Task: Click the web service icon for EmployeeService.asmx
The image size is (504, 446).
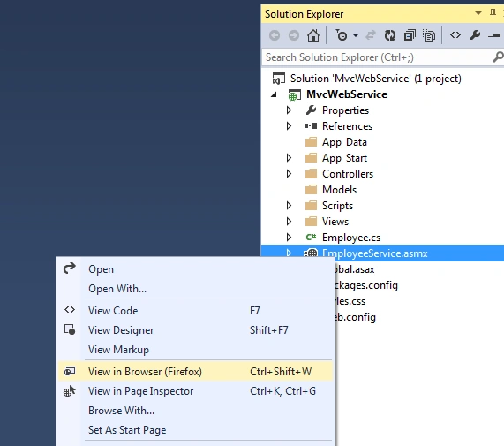Action: pyautogui.click(x=311, y=253)
